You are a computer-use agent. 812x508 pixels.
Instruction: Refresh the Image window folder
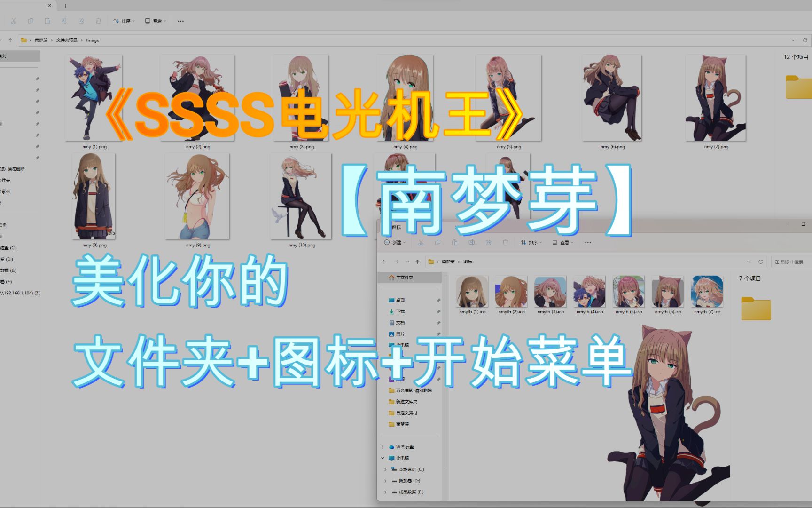pyautogui.click(x=805, y=40)
